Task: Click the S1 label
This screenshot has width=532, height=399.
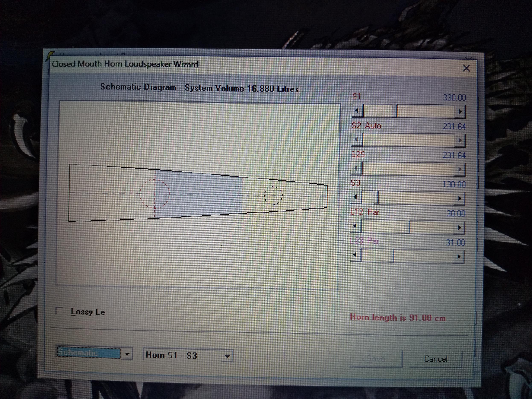Action: pyautogui.click(x=356, y=96)
